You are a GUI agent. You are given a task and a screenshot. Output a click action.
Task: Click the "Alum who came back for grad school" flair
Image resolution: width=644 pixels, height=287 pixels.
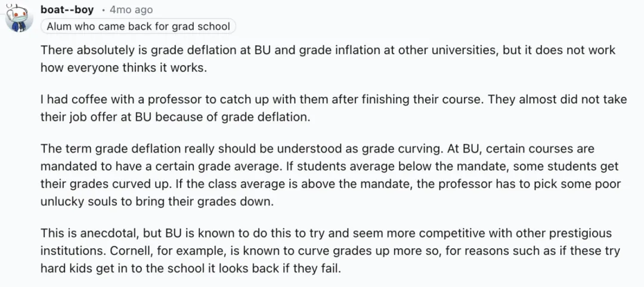pyautogui.click(x=139, y=26)
